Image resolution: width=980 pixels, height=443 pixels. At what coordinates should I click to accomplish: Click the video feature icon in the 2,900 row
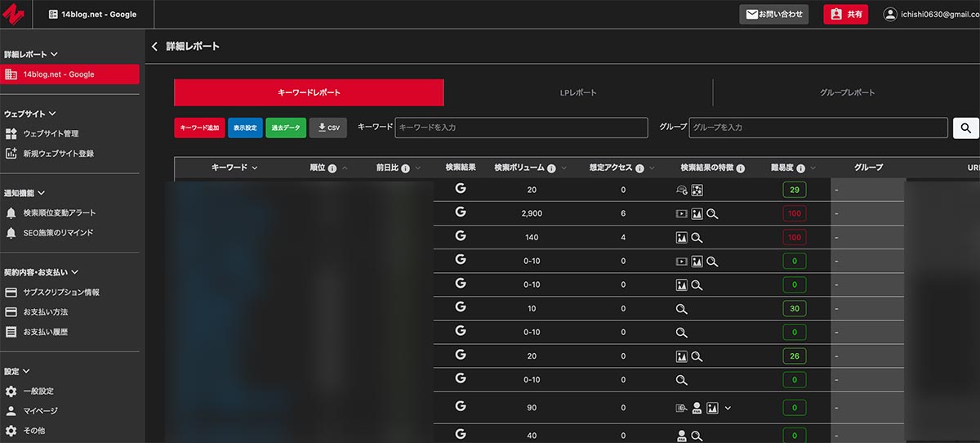click(681, 214)
